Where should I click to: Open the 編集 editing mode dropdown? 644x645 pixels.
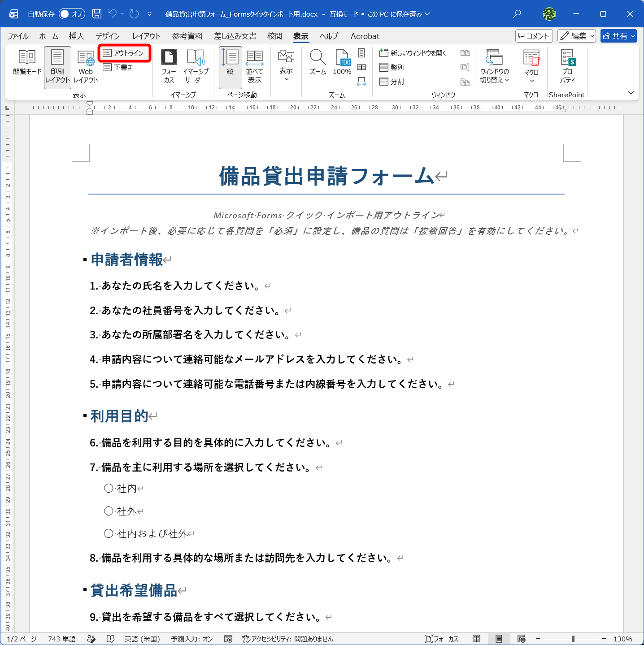coord(577,36)
